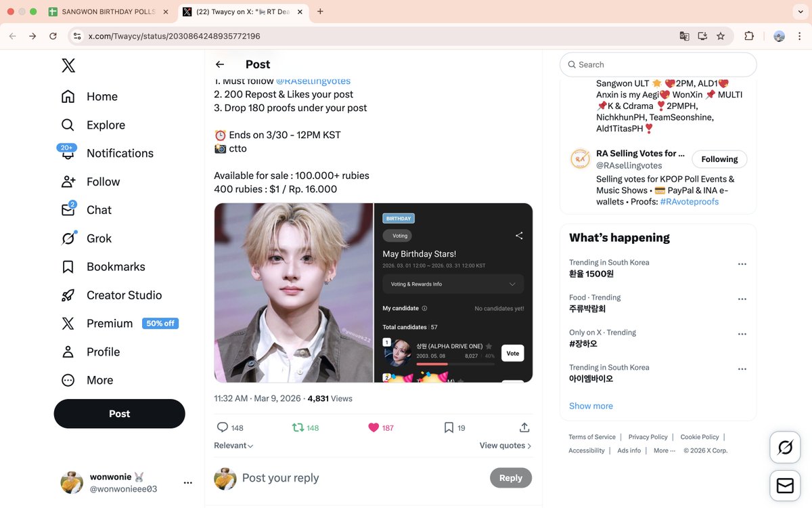Image resolution: width=812 pixels, height=508 pixels.
Task: Click reply icon with 148 count
Action: (229, 427)
